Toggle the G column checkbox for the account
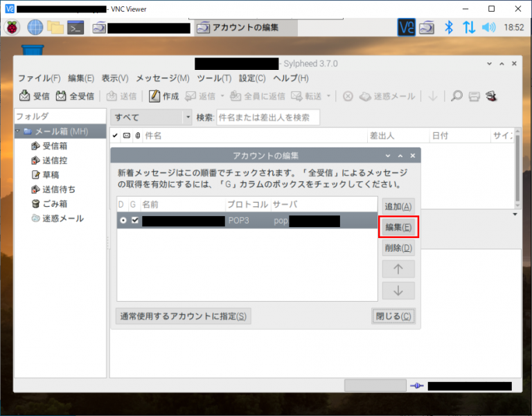This screenshot has width=532, height=416. pyautogui.click(x=135, y=221)
